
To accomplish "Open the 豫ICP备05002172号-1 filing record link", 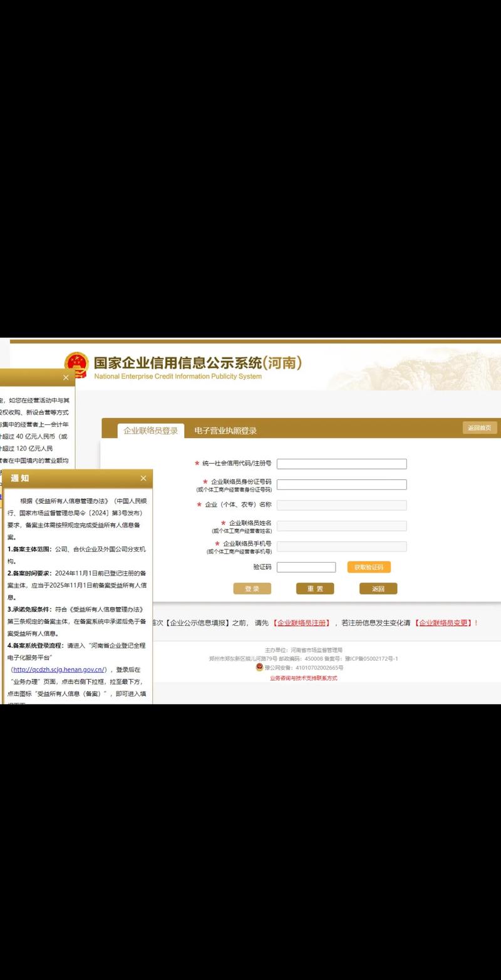I will pyautogui.click(x=373, y=658).
